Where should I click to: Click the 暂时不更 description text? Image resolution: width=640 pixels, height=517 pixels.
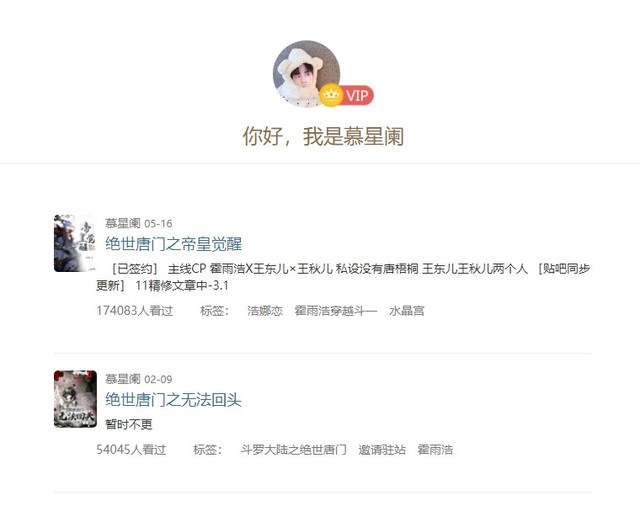click(x=129, y=424)
